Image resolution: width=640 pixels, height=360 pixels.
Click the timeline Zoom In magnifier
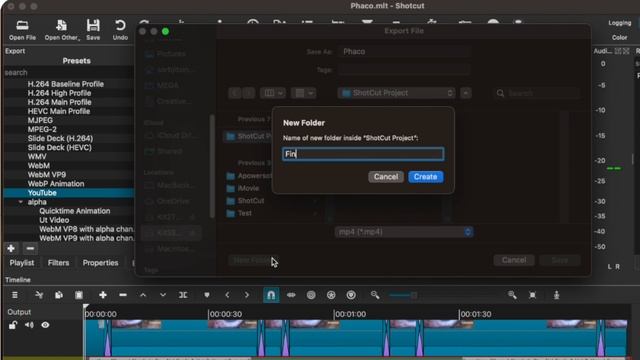(512, 295)
